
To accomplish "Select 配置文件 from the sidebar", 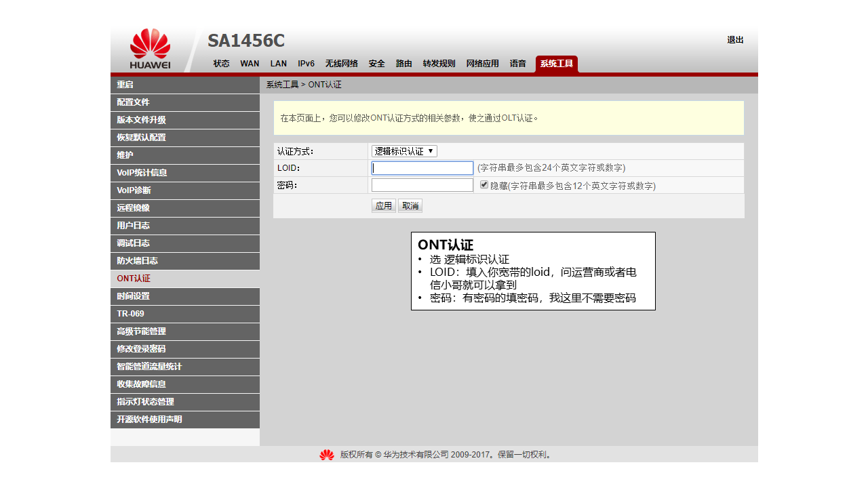I will (x=184, y=102).
